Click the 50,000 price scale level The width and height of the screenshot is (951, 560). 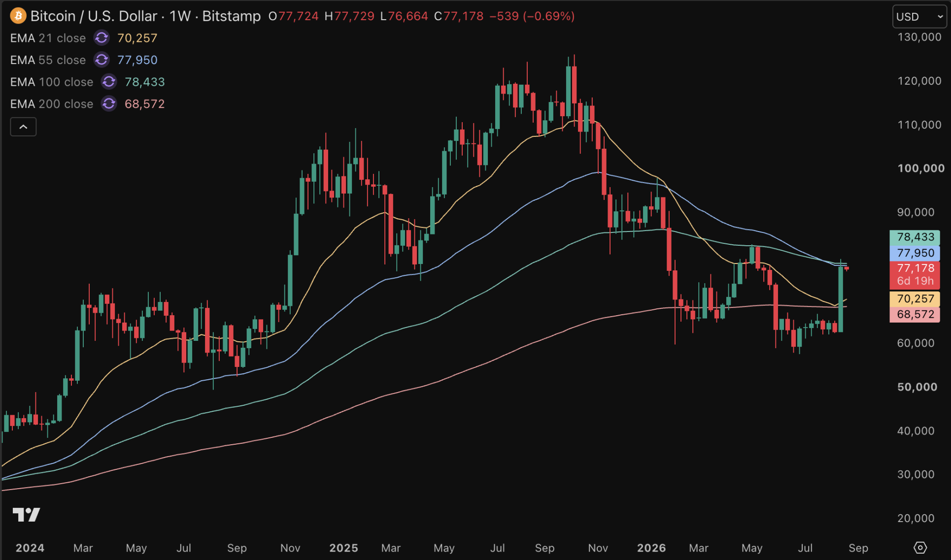917,387
